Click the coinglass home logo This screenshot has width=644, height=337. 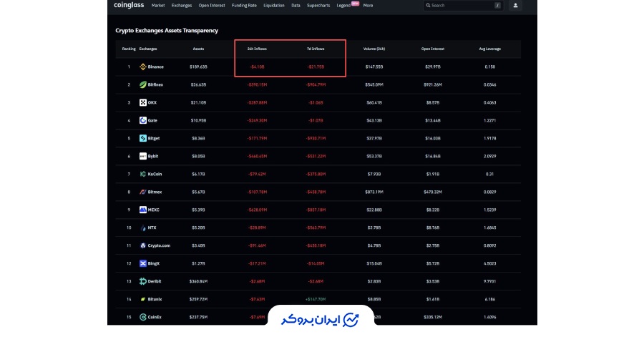pyautogui.click(x=128, y=5)
